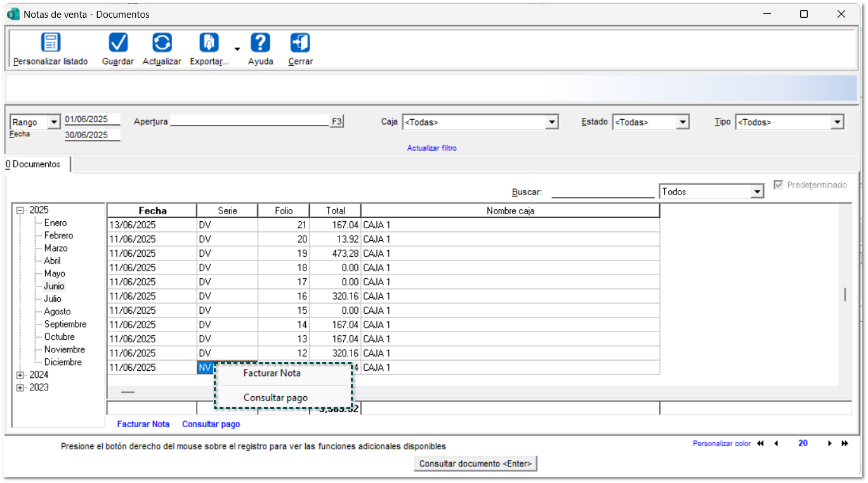The height and width of the screenshot is (483, 868).
Task: Toggle the Predeterminado checkbox
Action: tap(779, 185)
